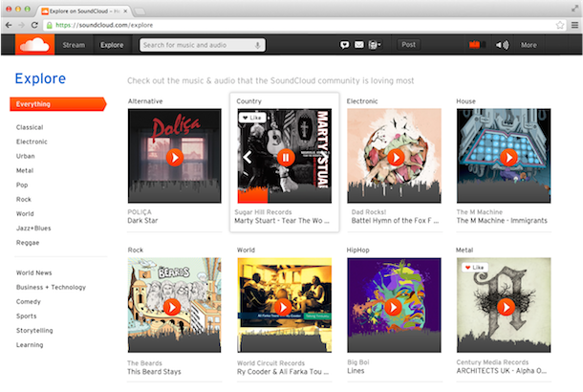Show previous track with left chevron arrow
The height and width of the screenshot is (392, 583).
tap(248, 157)
